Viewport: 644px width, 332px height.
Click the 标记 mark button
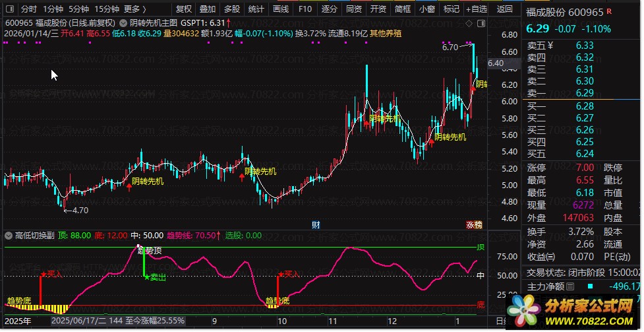[452, 9]
